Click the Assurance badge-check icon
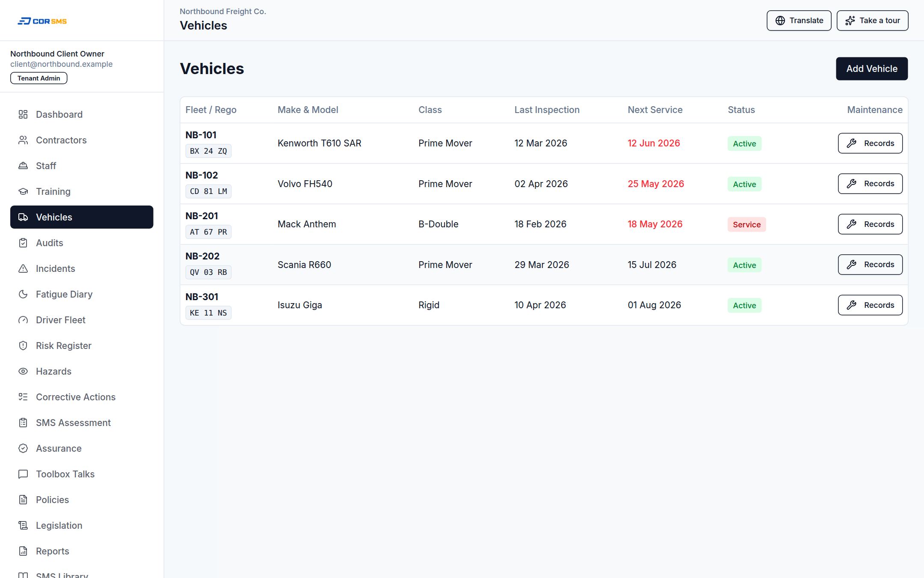Image resolution: width=924 pixels, height=578 pixels. pyautogui.click(x=23, y=448)
